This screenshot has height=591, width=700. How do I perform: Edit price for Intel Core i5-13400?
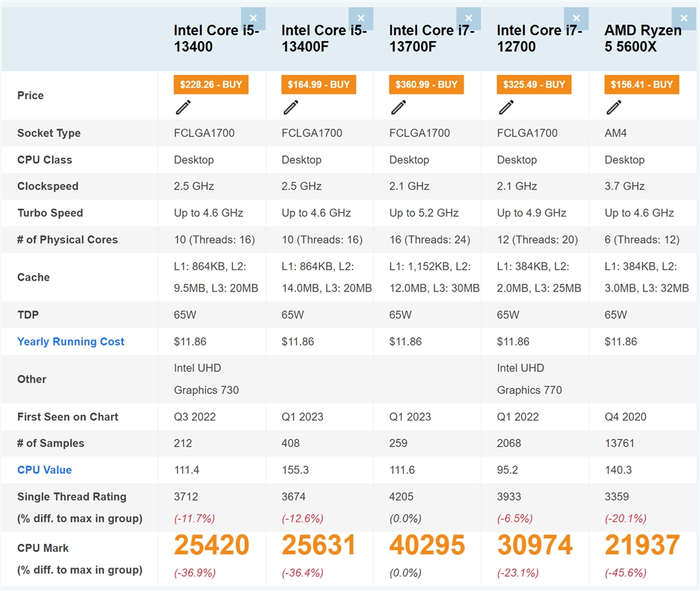(x=183, y=107)
